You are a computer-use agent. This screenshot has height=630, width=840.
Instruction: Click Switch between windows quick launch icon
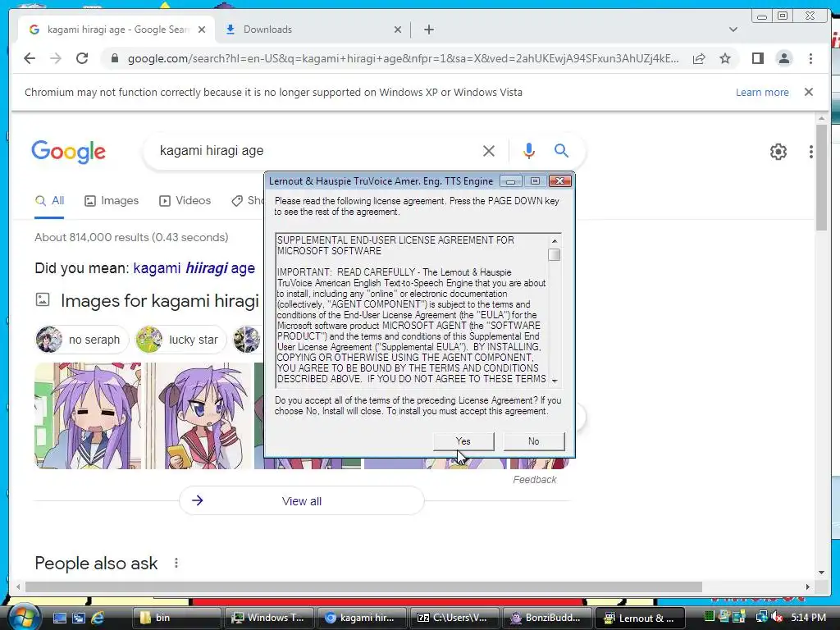[79, 618]
